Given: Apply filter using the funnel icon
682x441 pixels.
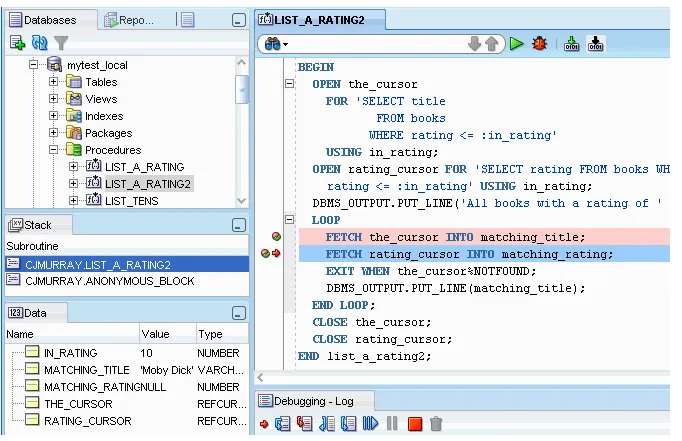Looking at the screenshot, I should pos(61,43).
